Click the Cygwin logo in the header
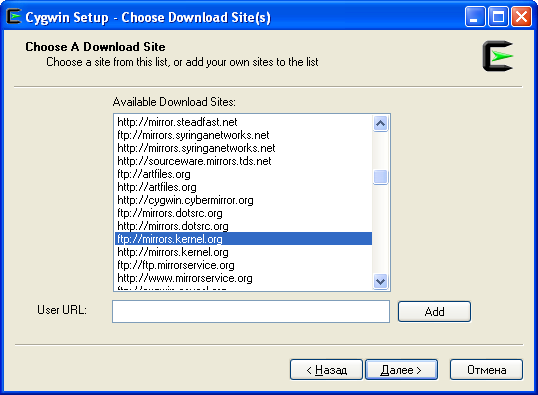This screenshot has height=395, width=538. [x=498, y=56]
